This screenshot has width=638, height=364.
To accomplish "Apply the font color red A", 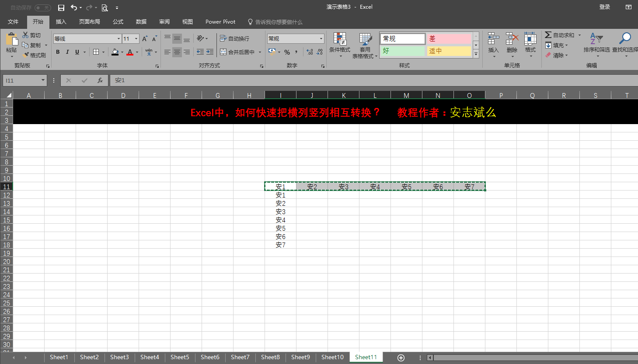I will click(130, 52).
